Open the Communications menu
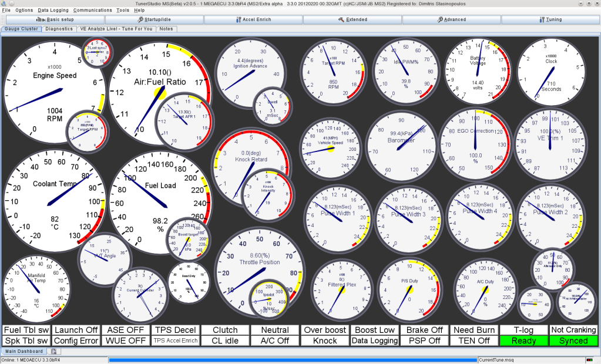601x364 pixels. tap(93, 11)
